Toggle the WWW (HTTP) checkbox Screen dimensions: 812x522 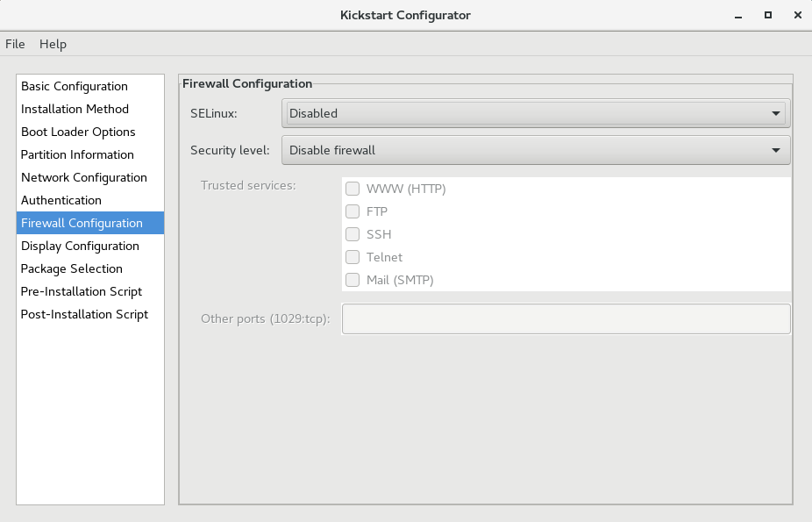(353, 189)
